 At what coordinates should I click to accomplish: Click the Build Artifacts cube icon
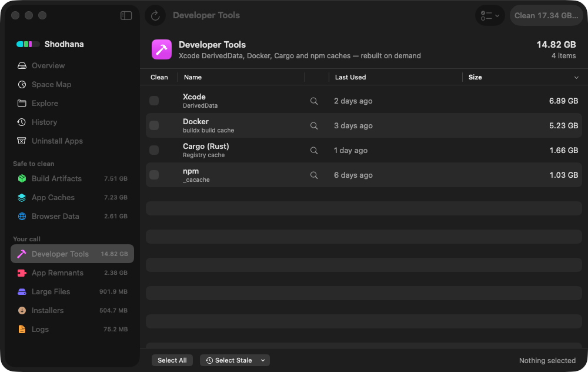(22, 179)
